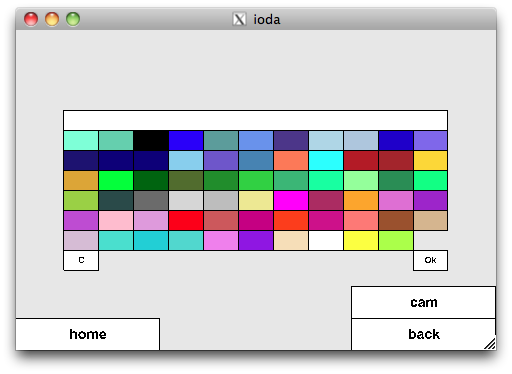Screen dimensions: 512x374
Task: Confirm with the Ok button
Action: point(430,260)
